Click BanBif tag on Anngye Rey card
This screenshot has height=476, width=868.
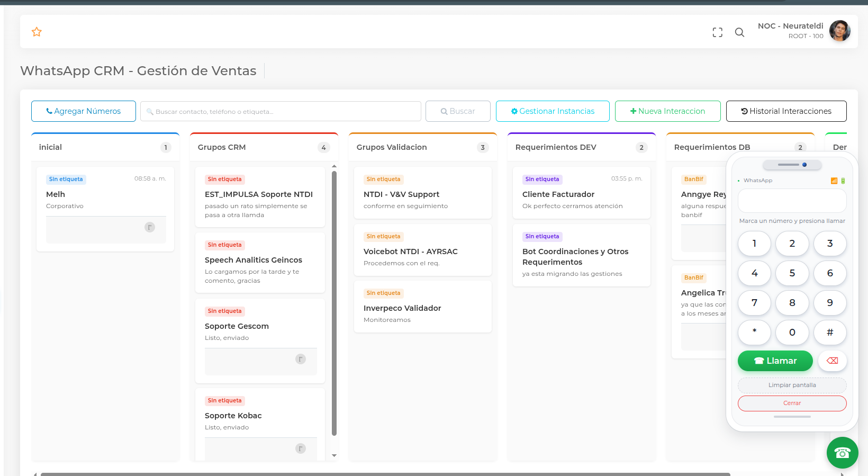tap(694, 179)
